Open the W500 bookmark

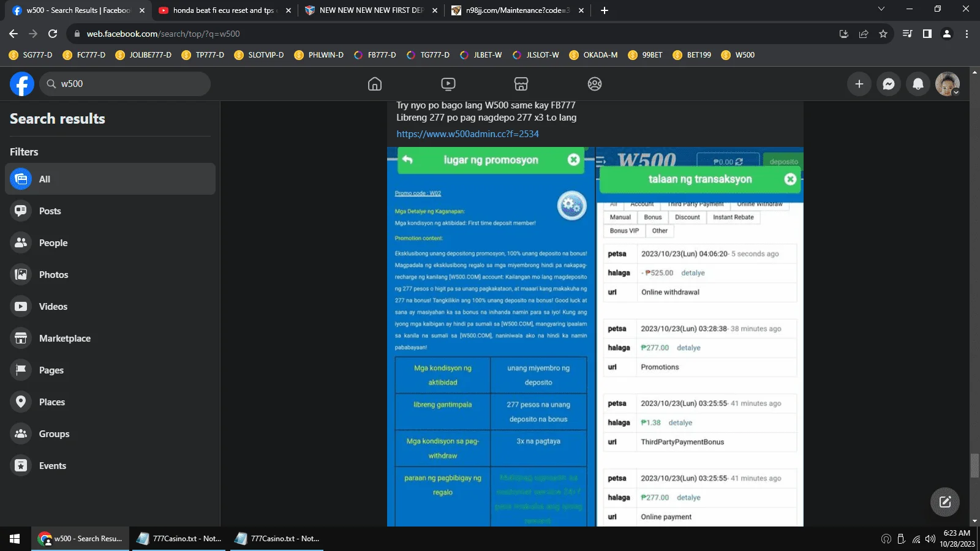737,55
